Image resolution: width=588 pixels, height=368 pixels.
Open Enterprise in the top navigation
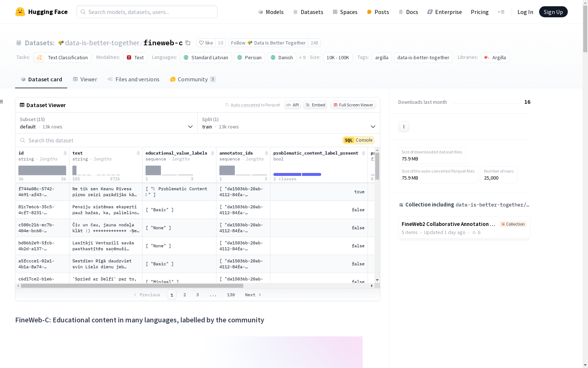pos(445,12)
